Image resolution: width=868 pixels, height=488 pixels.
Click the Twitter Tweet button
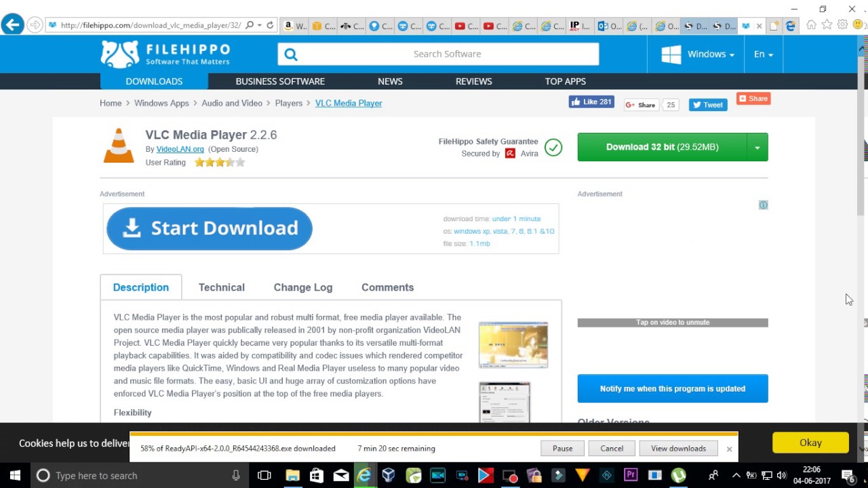(708, 105)
